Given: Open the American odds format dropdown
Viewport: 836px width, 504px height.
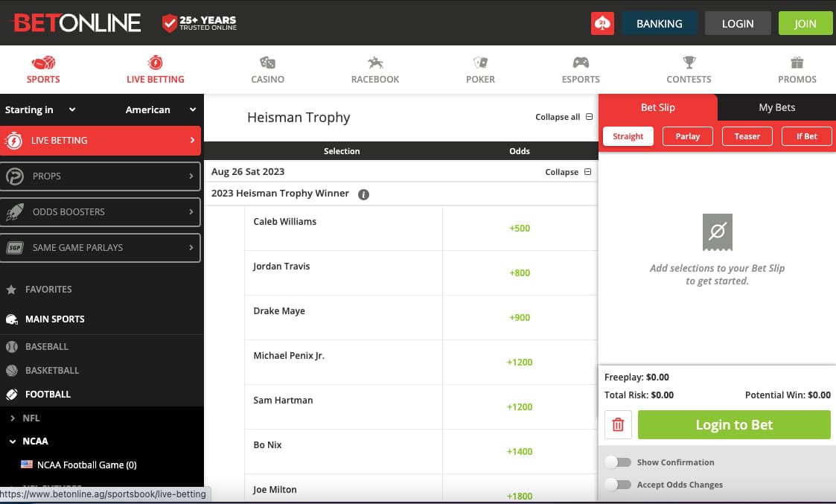Looking at the screenshot, I should click(161, 109).
